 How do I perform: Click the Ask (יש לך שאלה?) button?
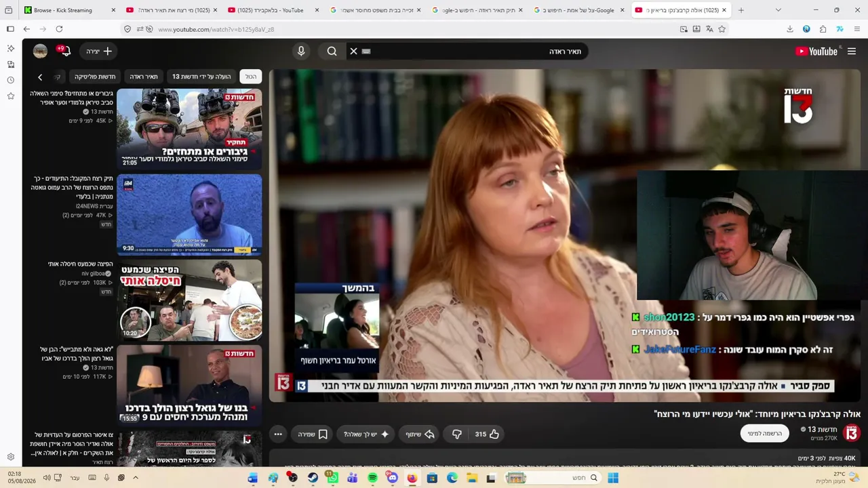[366, 434]
